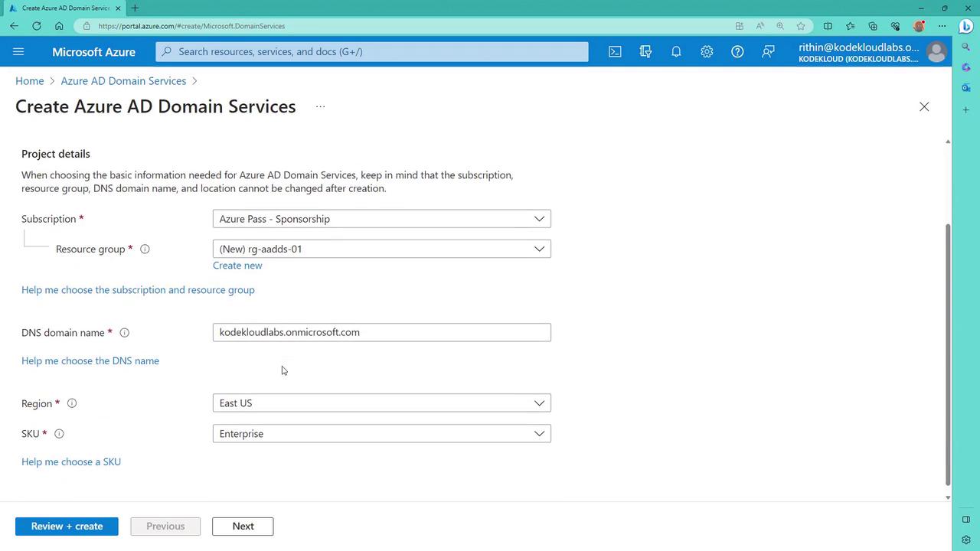Click the Create new resource group link
The height and width of the screenshot is (551, 980).
[237, 266]
